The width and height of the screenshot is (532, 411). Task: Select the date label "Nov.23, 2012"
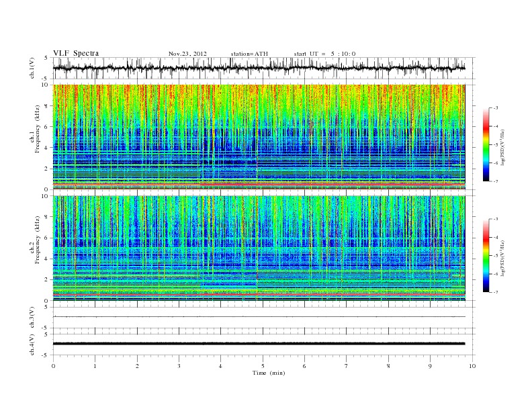187,54
